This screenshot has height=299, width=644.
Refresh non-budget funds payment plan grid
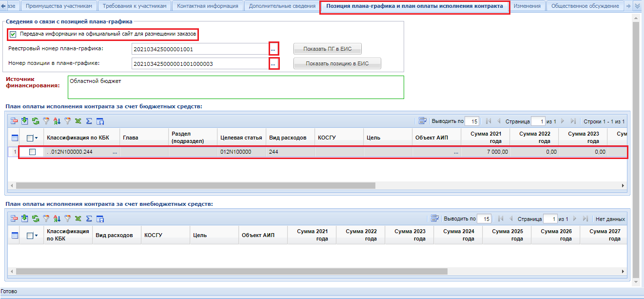tap(36, 219)
